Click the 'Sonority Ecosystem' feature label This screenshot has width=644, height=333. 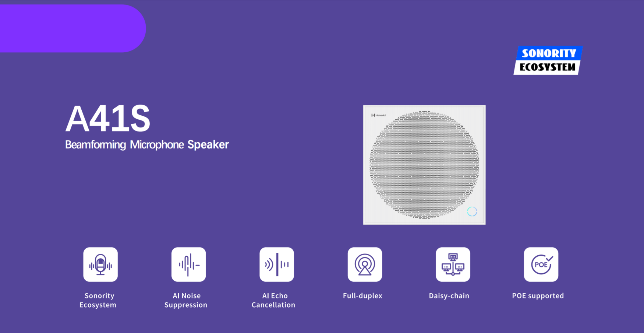pyautogui.click(x=98, y=300)
